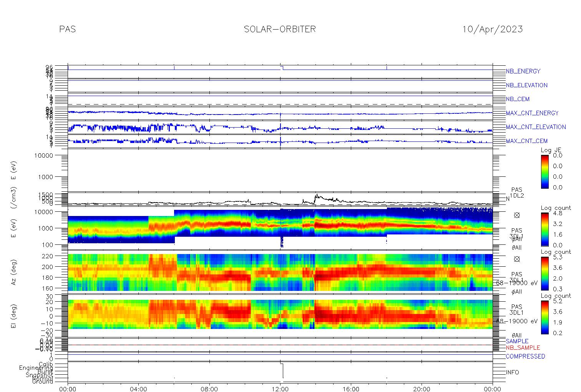The height and width of the screenshot is (392, 581).
Task: Click the Engineering mode axis label
Action: (x=36, y=368)
